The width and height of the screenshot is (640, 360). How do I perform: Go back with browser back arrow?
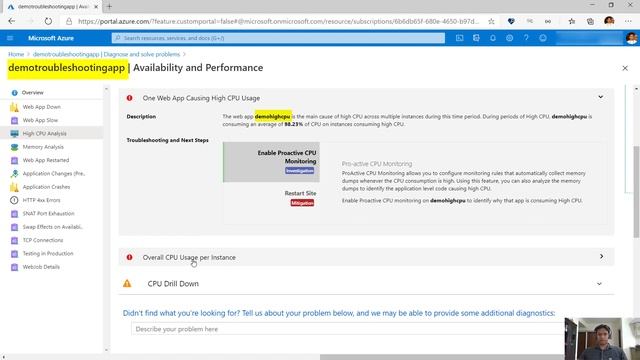pos(11,21)
